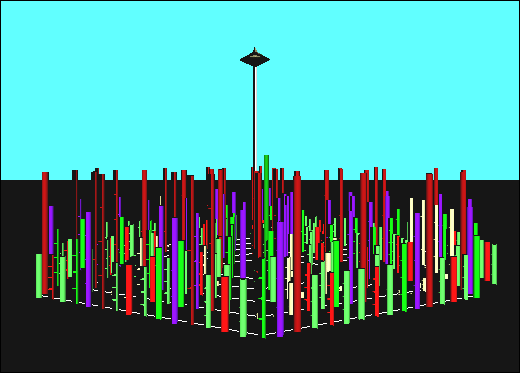Image resolution: width=520 pixels, height=373 pixels.
Task: Select the light-green cylinder at the grid's front corner
Action: click(x=243, y=308)
